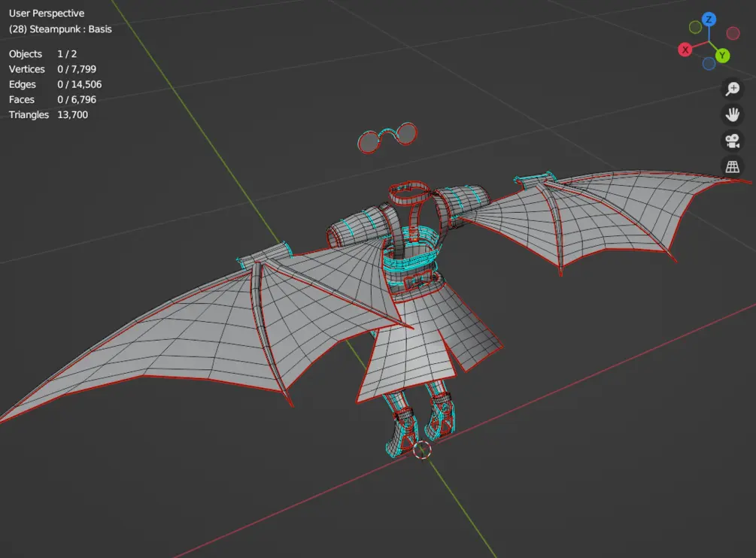
Task: Click the red X axis on gizmo
Action: (x=685, y=50)
